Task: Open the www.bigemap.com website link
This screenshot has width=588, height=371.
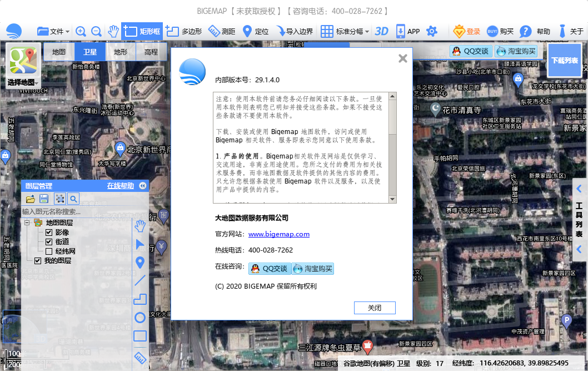Action: point(278,234)
